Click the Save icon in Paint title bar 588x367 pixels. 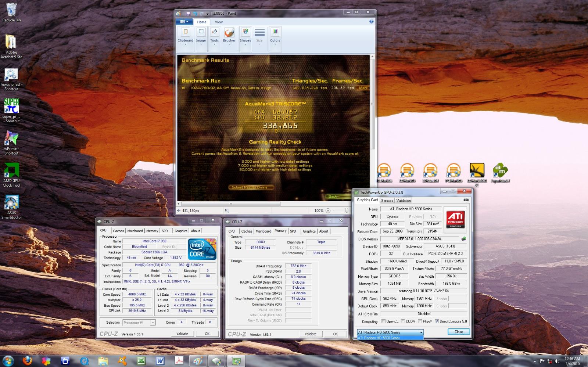188,13
